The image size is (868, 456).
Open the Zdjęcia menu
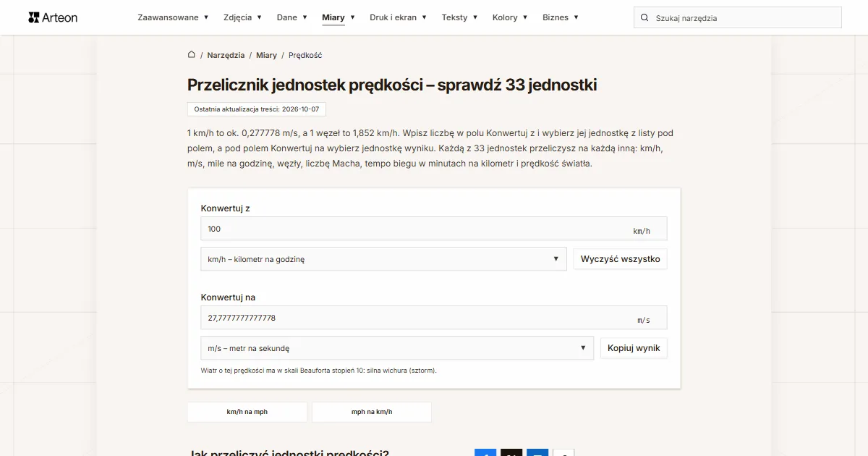pos(242,17)
